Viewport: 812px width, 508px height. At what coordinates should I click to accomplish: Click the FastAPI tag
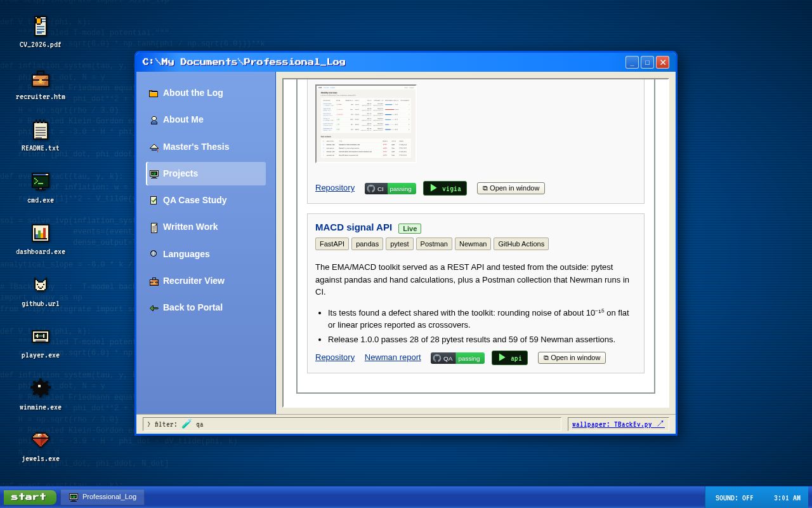(x=332, y=244)
